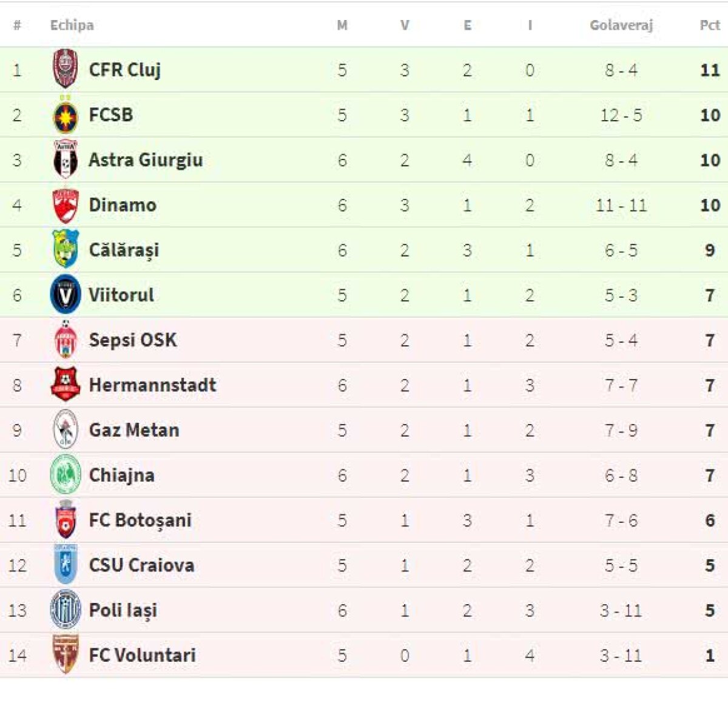Click the E draws column header
This screenshot has width=728, height=703.
tap(467, 25)
